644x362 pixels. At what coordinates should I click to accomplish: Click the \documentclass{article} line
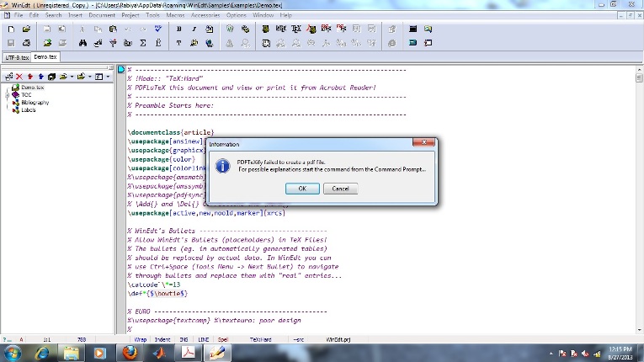tap(171, 132)
